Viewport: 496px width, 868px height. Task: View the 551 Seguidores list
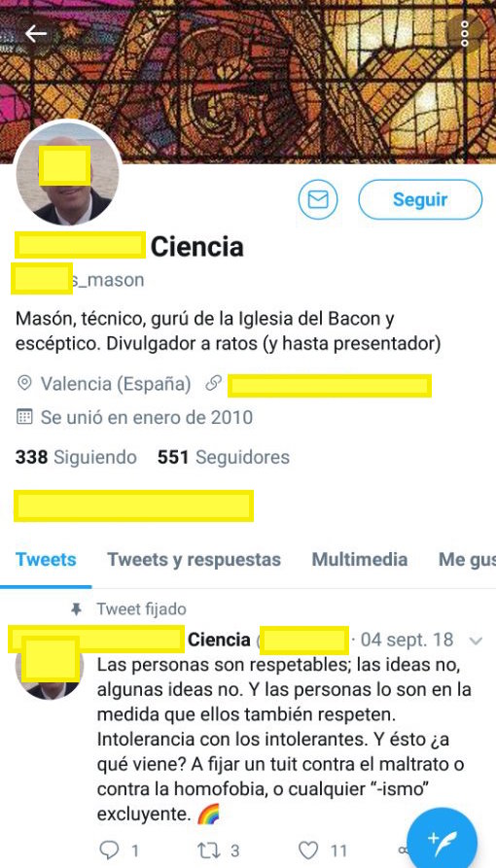click(224, 457)
